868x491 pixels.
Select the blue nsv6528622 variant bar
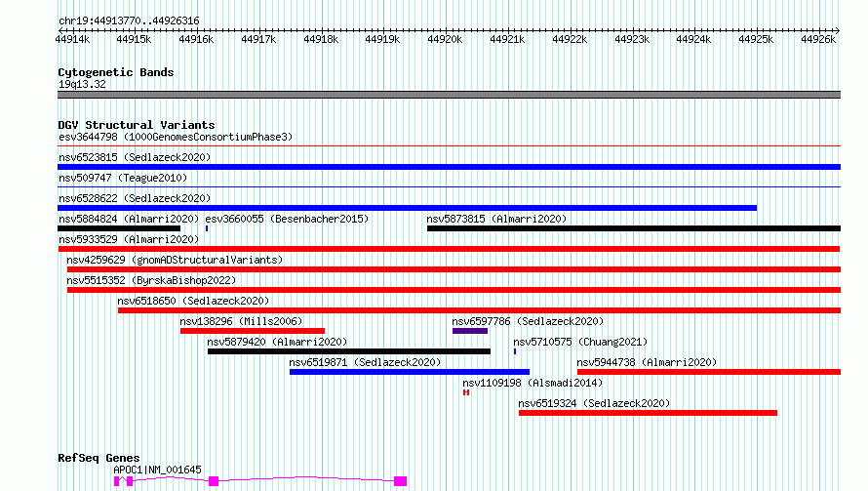coord(407,208)
